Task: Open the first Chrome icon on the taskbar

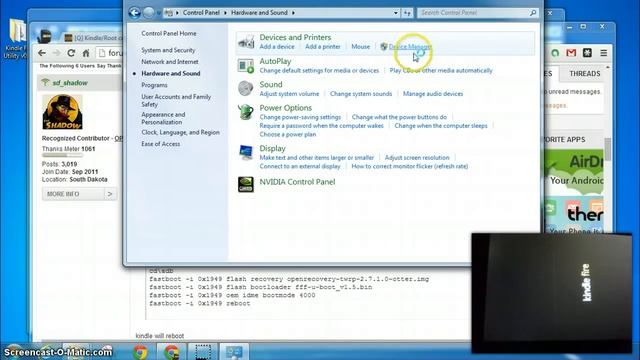Action: point(140,352)
